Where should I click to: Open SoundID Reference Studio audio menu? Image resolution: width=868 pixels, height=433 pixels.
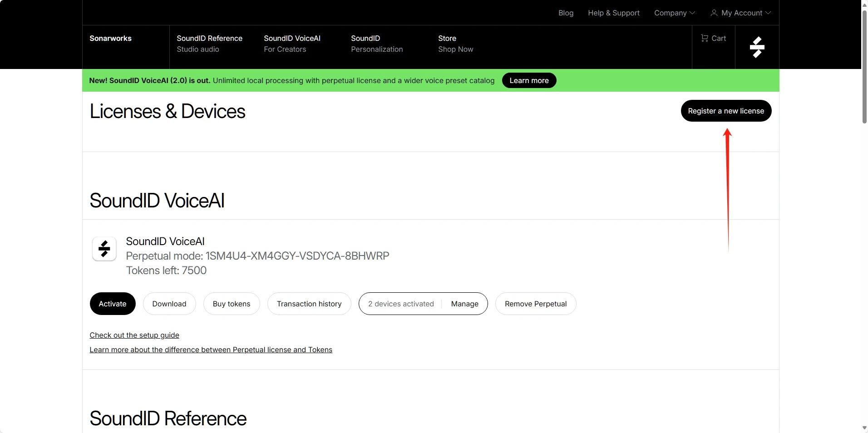coord(209,44)
